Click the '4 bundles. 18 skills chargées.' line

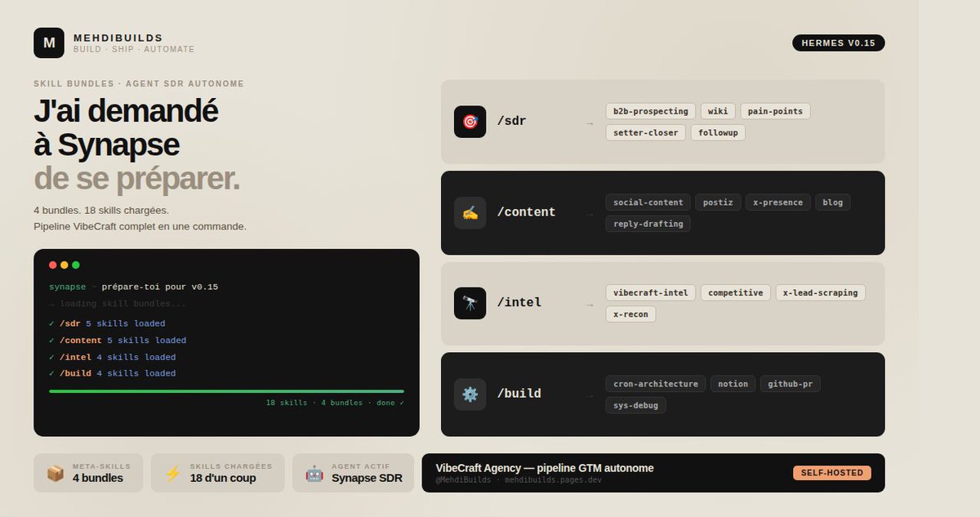(x=101, y=210)
